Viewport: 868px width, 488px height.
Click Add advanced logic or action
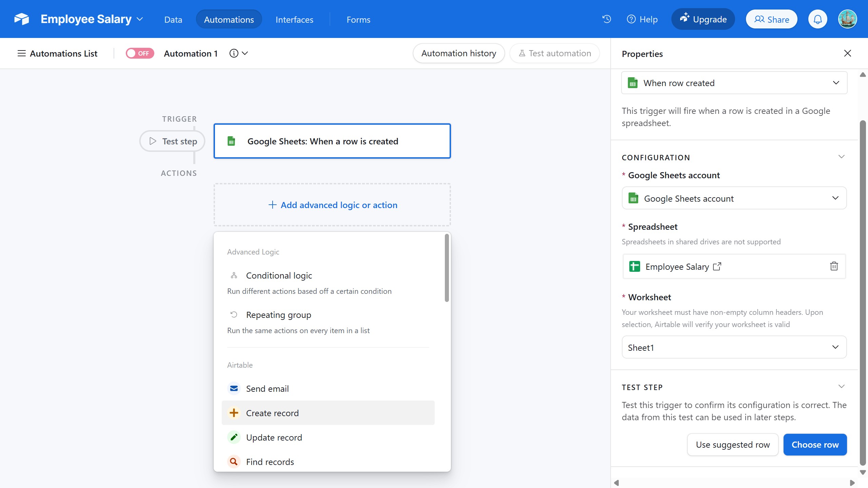pos(332,205)
